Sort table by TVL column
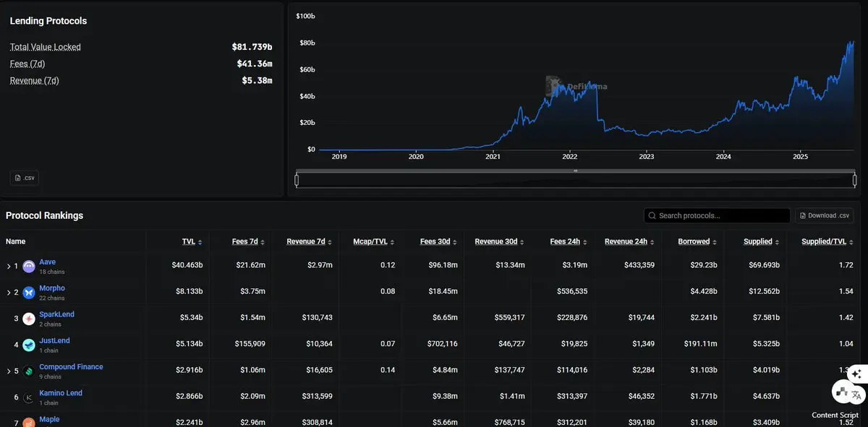Viewport: 868px width, 427px height. point(192,241)
